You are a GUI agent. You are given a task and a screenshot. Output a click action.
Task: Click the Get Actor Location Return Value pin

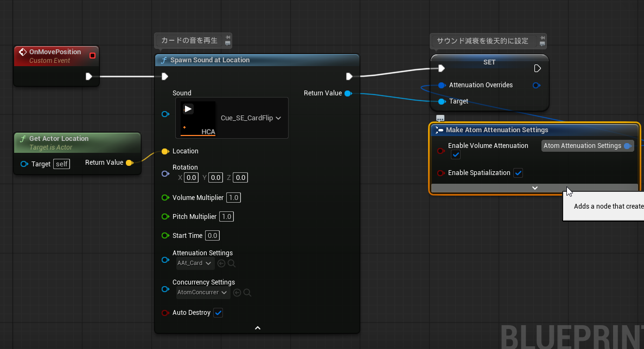pyautogui.click(x=130, y=163)
